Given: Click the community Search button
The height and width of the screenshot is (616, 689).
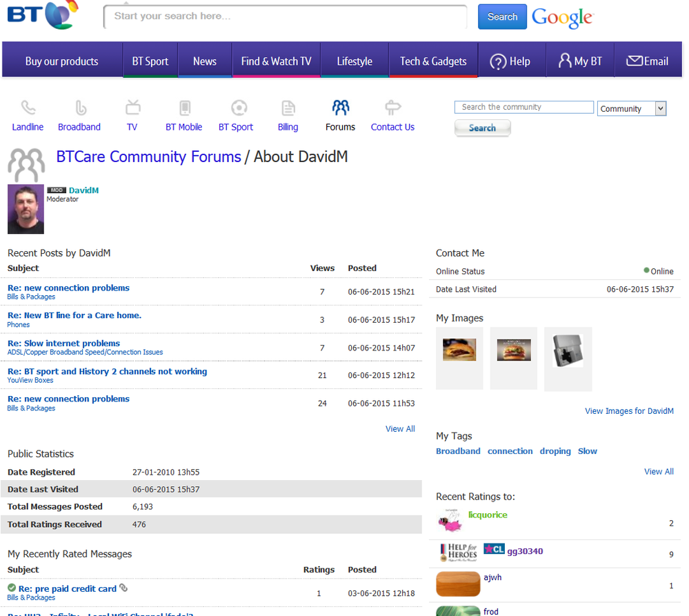Looking at the screenshot, I should 483,128.
